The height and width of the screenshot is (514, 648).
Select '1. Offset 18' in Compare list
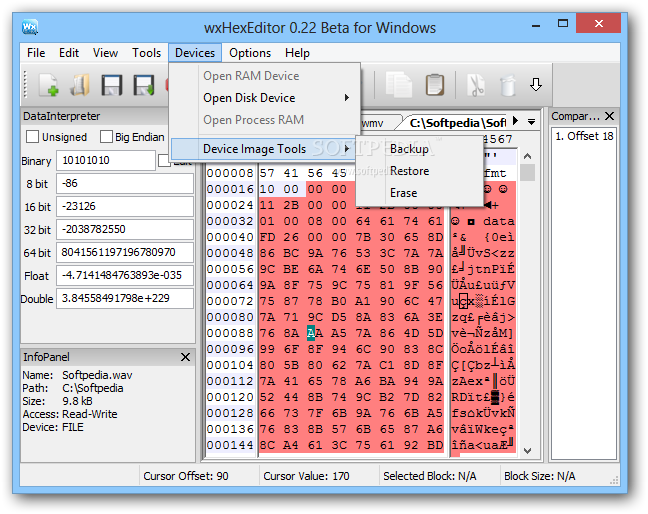(x=584, y=136)
